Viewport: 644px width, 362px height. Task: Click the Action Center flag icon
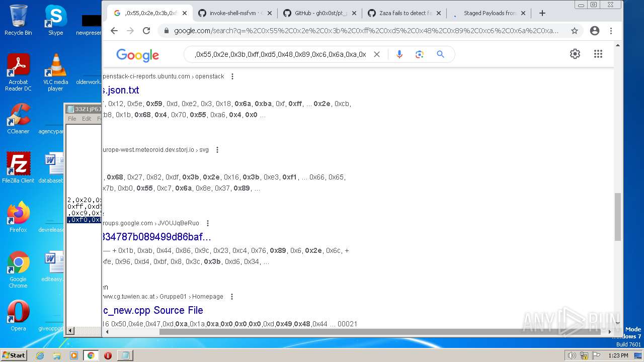[597, 355]
